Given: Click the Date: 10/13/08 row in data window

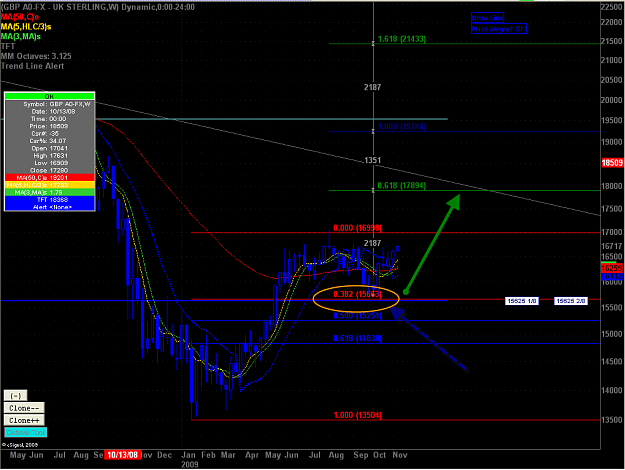Looking at the screenshot, I should [49, 112].
